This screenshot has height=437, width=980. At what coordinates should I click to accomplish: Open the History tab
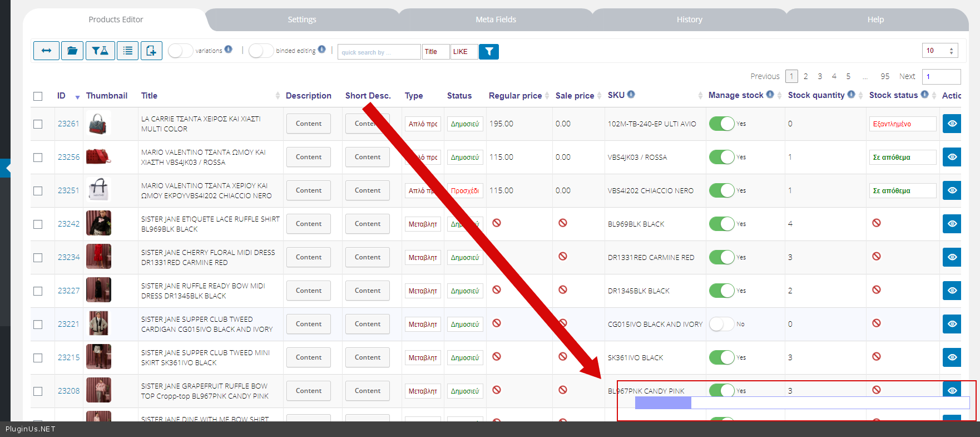tap(689, 19)
